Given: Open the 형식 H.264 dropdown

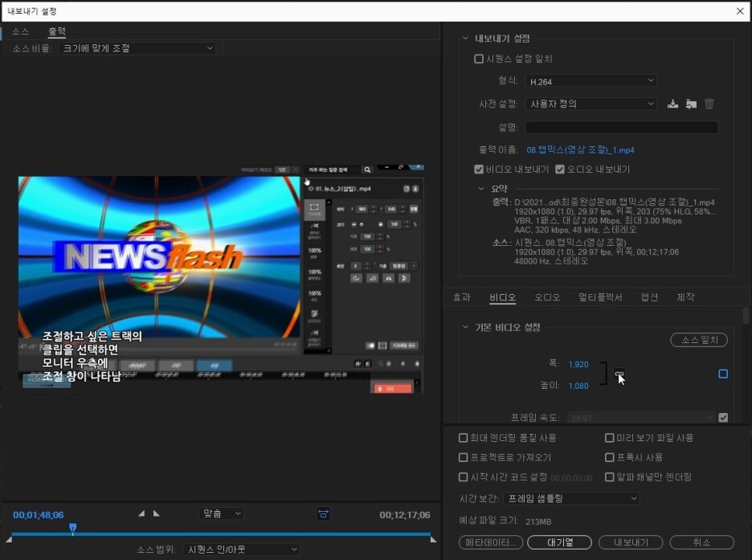Looking at the screenshot, I should (x=591, y=81).
